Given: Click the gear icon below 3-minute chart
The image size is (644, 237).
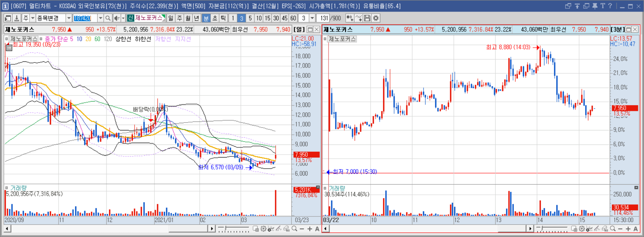Looking at the screenshot, I should (x=582, y=229).
